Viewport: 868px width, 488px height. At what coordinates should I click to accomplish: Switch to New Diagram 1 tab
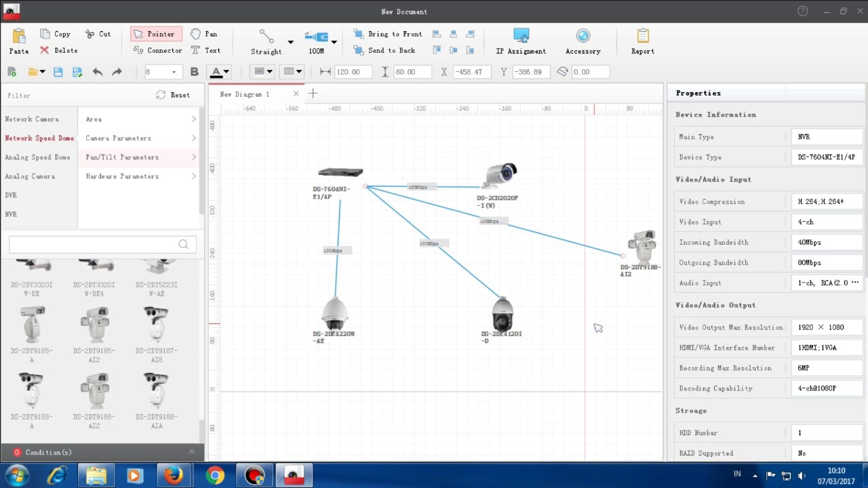pyautogui.click(x=245, y=94)
